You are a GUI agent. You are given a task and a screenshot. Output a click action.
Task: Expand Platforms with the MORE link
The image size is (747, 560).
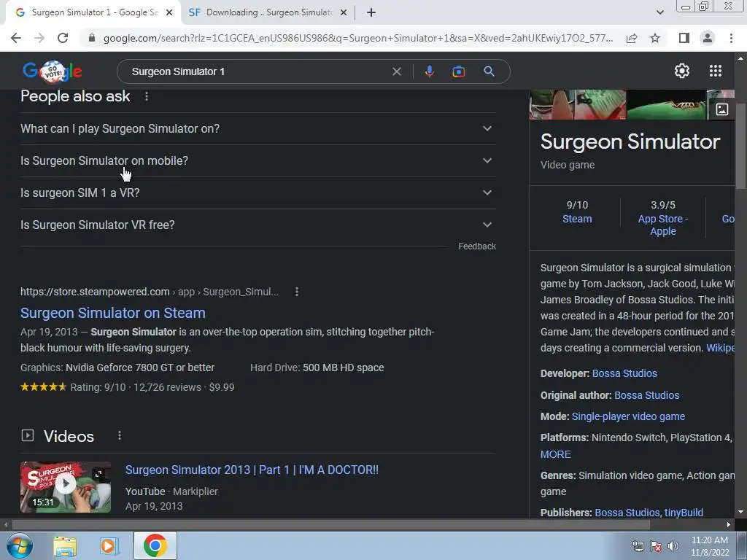click(555, 454)
